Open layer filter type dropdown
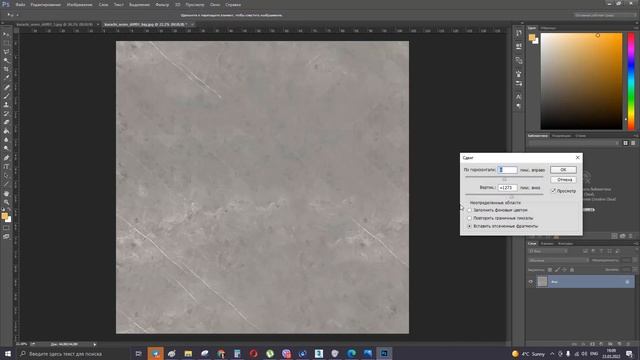 point(548,251)
